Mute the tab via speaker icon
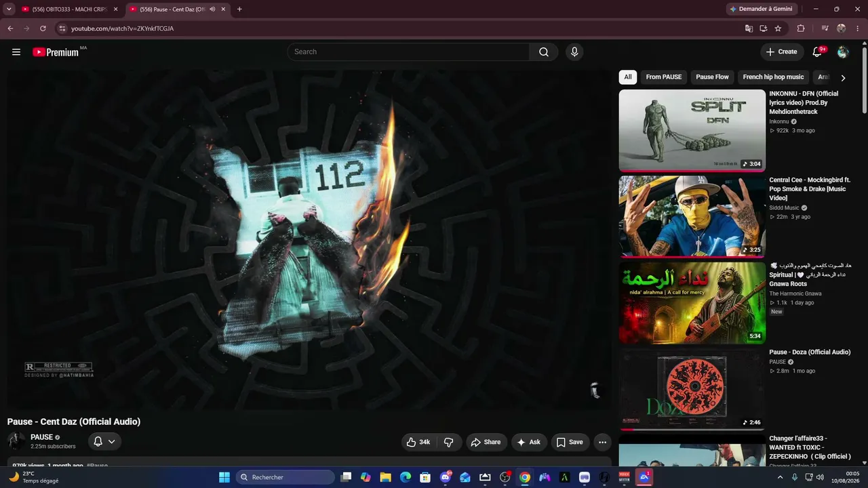Screen dimensions: 868x488 (x=212, y=9)
